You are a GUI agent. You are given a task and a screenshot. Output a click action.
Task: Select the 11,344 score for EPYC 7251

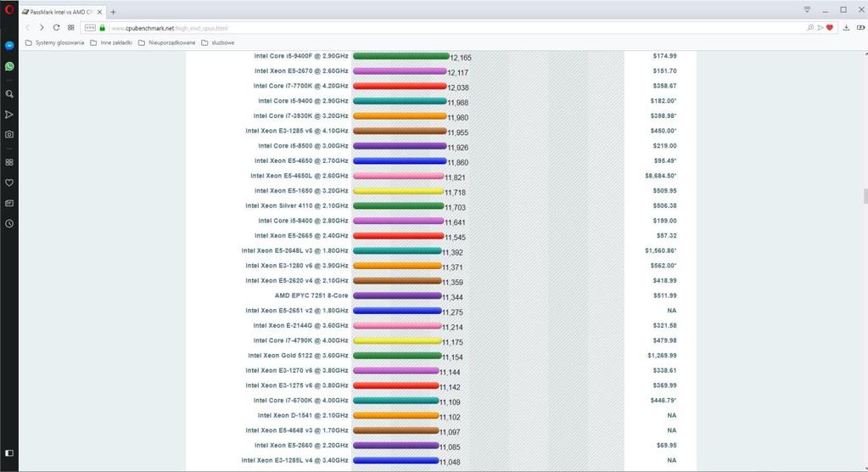pyautogui.click(x=452, y=297)
